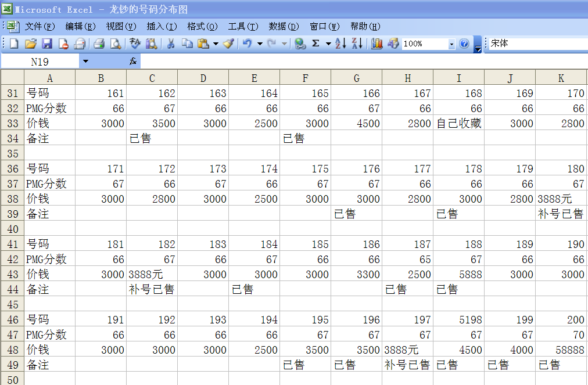Select column F header
The image size is (588, 385).
pyautogui.click(x=305, y=78)
